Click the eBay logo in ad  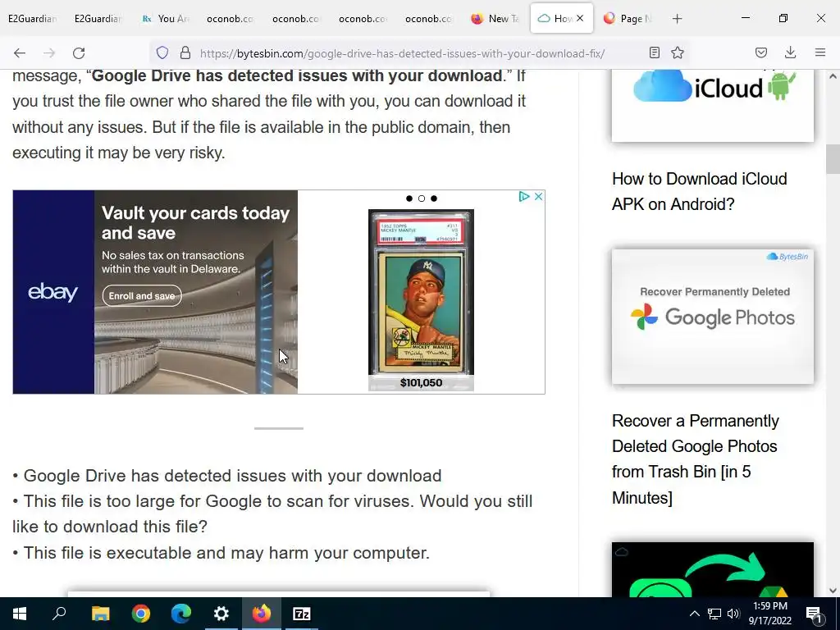click(53, 292)
